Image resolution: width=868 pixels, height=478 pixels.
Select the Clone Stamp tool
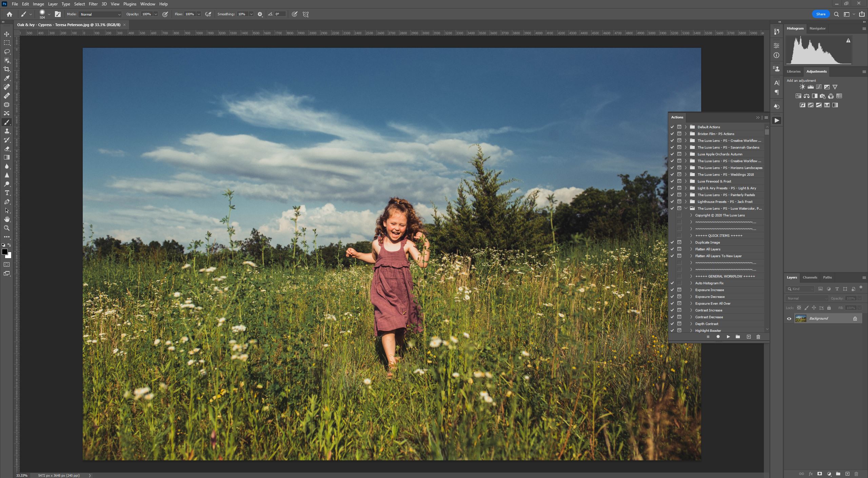tap(7, 131)
